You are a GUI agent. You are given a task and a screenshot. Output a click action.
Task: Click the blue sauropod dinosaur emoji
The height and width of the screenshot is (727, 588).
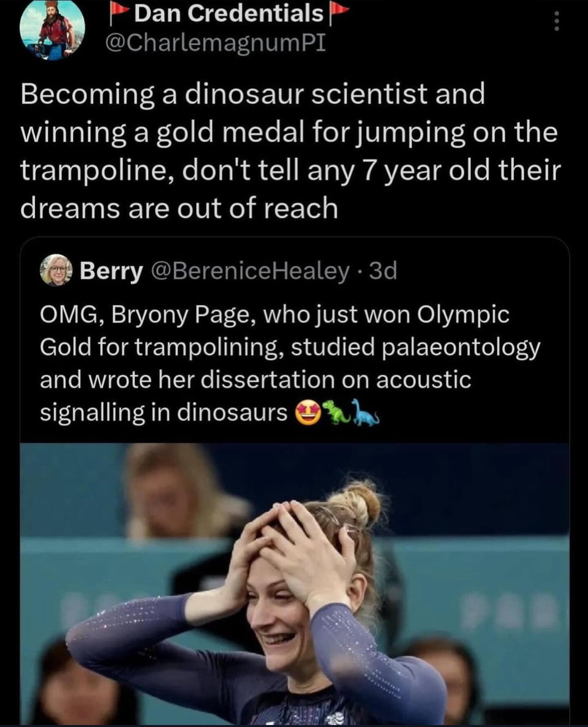click(x=366, y=413)
